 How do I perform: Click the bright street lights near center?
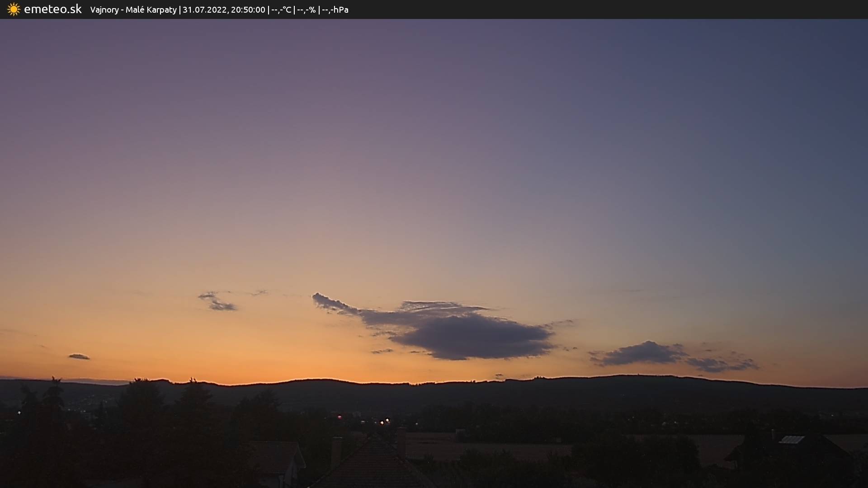click(x=384, y=421)
